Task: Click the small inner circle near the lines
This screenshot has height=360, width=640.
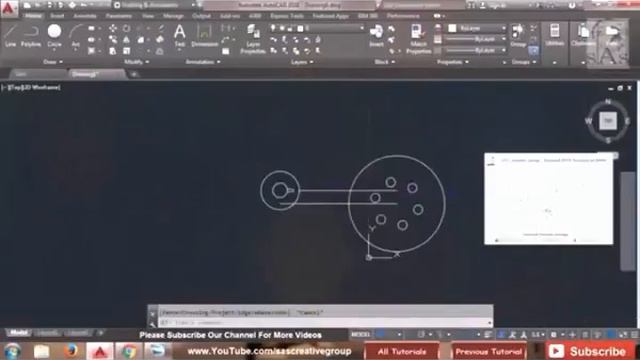Action: (280, 190)
